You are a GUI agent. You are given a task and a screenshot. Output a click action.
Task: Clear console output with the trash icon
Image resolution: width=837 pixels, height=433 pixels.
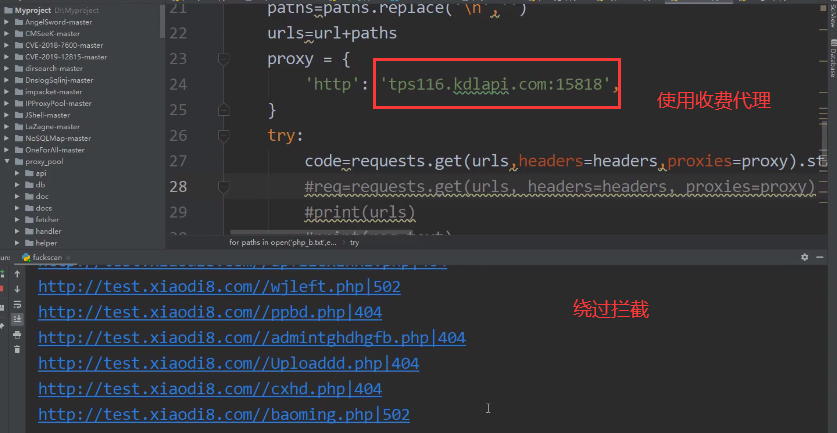17,348
